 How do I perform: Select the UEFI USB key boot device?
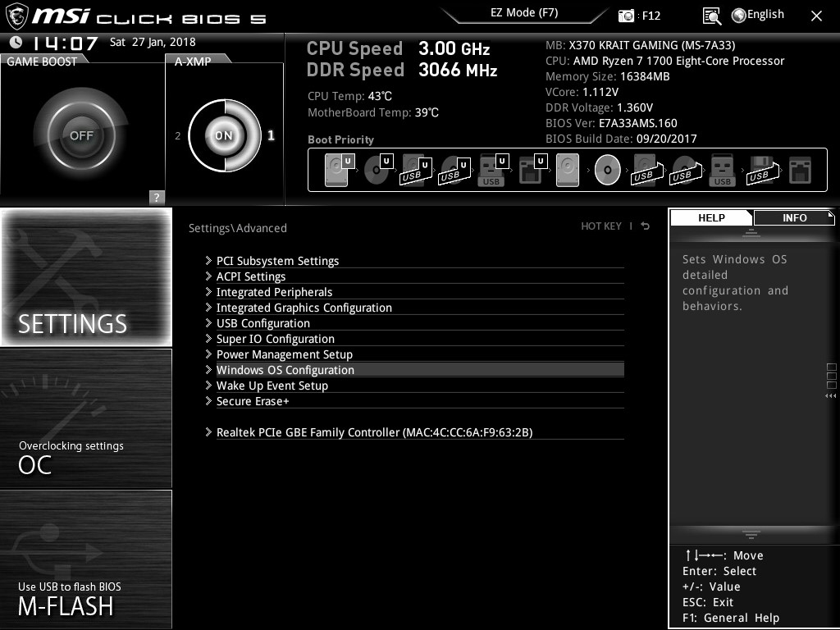tap(493, 170)
